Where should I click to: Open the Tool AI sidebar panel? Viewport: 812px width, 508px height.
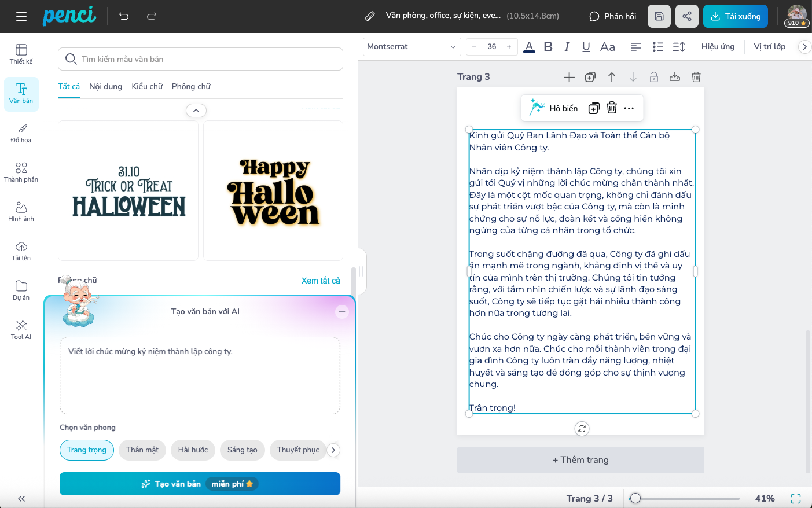coord(21,329)
